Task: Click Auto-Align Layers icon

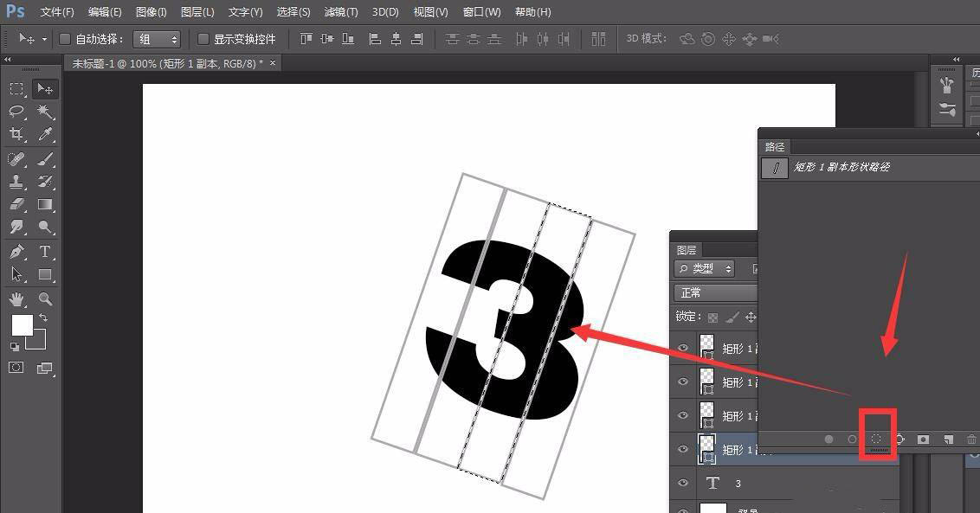Action: (x=598, y=39)
